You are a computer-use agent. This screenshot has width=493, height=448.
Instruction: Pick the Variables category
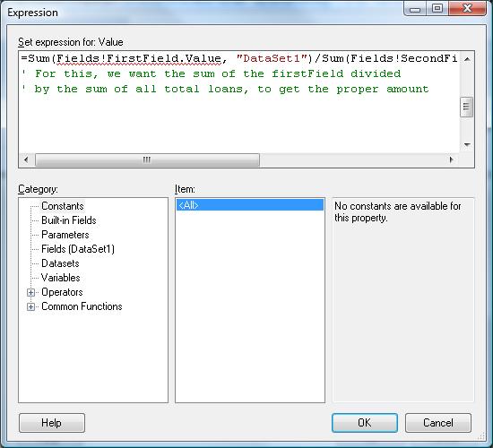[x=60, y=278]
